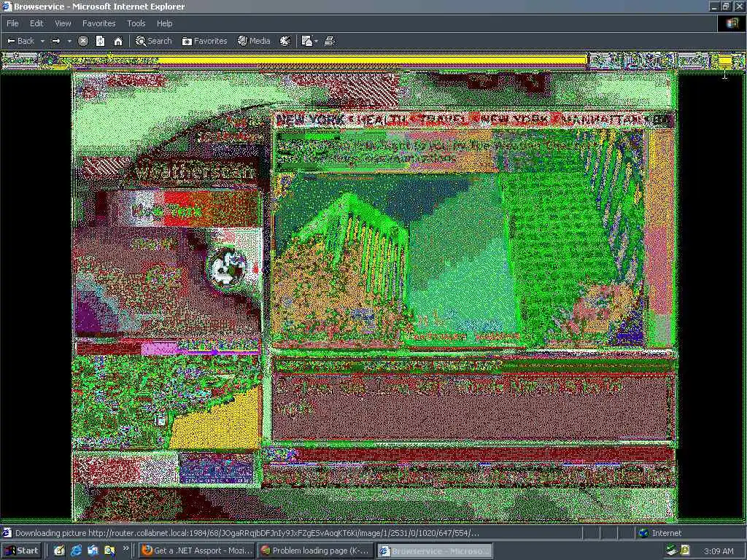Image resolution: width=747 pixels, height=560 pixels.
Task: Click the 'New York' banner in left panel
Action: click(x=166, y=210)
